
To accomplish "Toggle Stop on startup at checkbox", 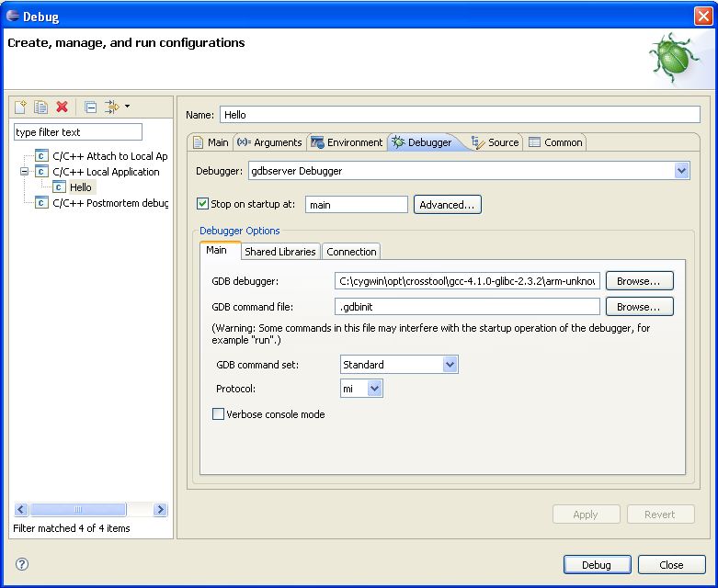I will tap(202, 204).
